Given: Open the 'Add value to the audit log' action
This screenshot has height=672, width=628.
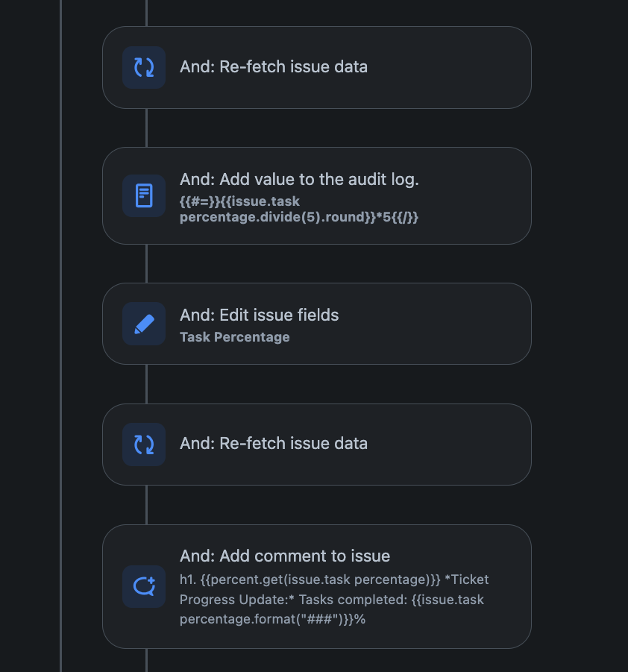Looking at the screenshot, I should [x=317, y=195].
